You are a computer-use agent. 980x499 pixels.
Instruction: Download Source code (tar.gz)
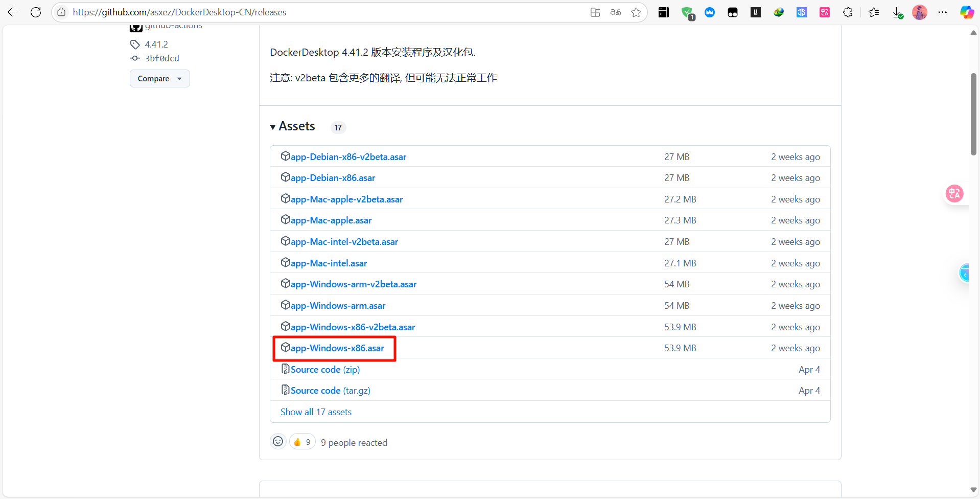(x=330, y=390)
